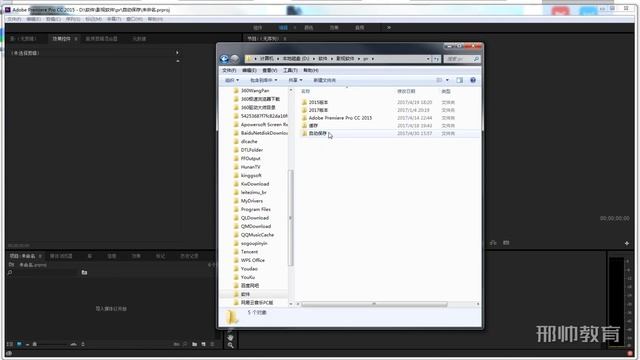Select HunanTV in the folder tree

(x=250, y=167)
